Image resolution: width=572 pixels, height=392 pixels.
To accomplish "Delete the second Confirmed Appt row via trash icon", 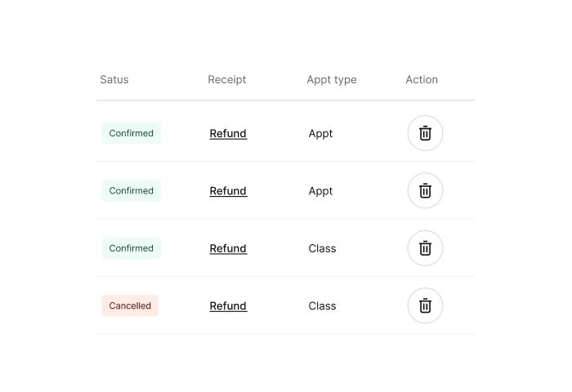I will (425, 191).
